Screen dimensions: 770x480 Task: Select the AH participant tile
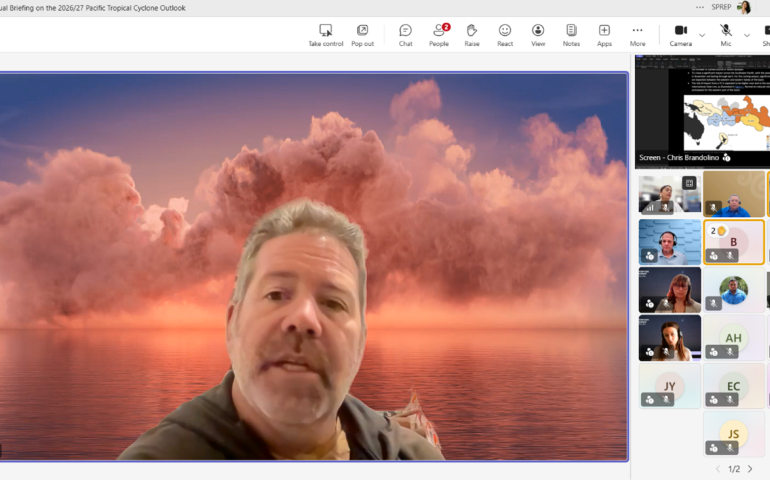(734, 338)
